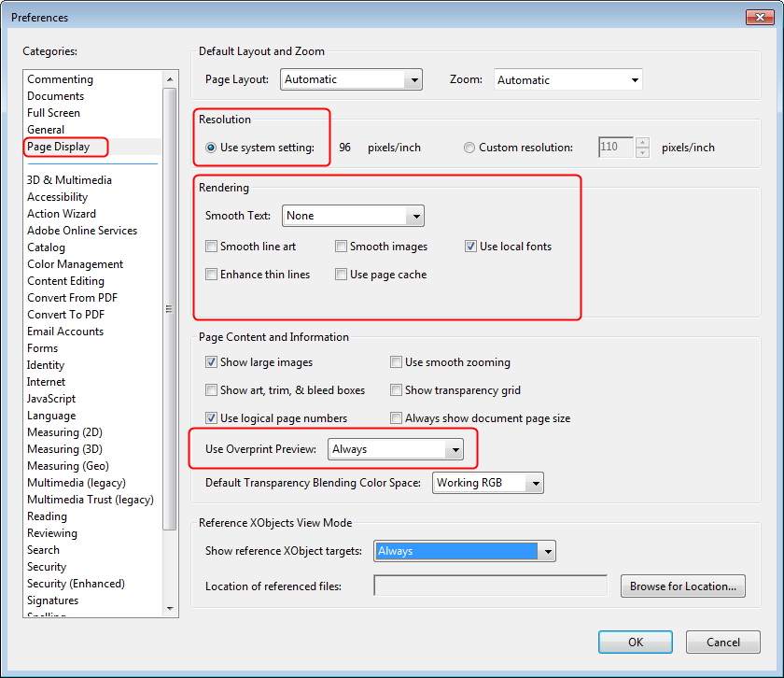Click 'Browse for Location...' button
Screen dimensions: 784x678
click(x=682, y=586)
